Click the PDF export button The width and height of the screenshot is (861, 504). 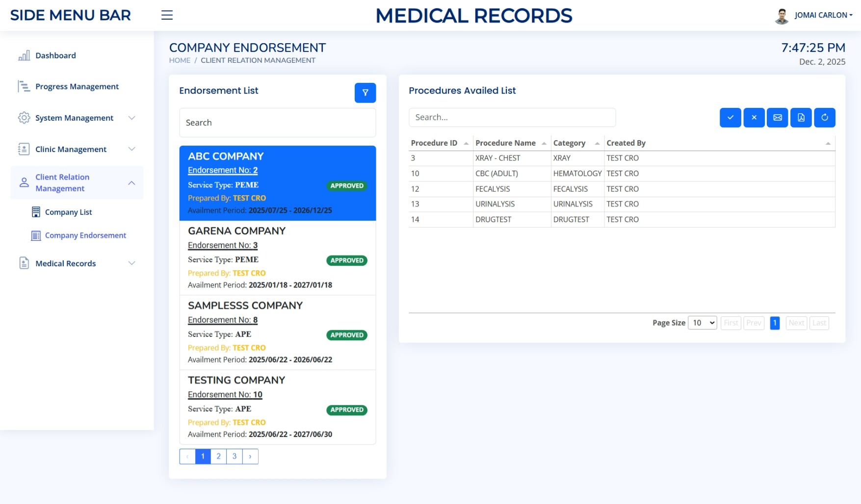(x=801, y=118)
